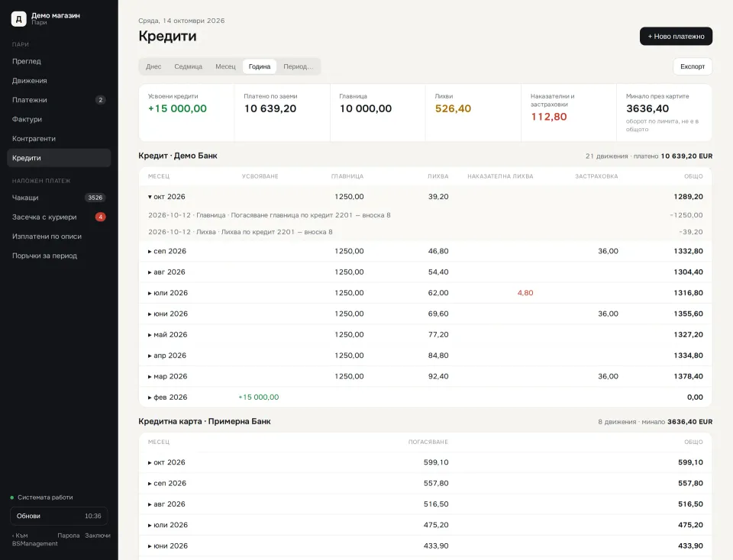The width and height of the screenshot is (733, 560).
Task: Open the Период… custom range tab
Action: click(x=299, y=66)
